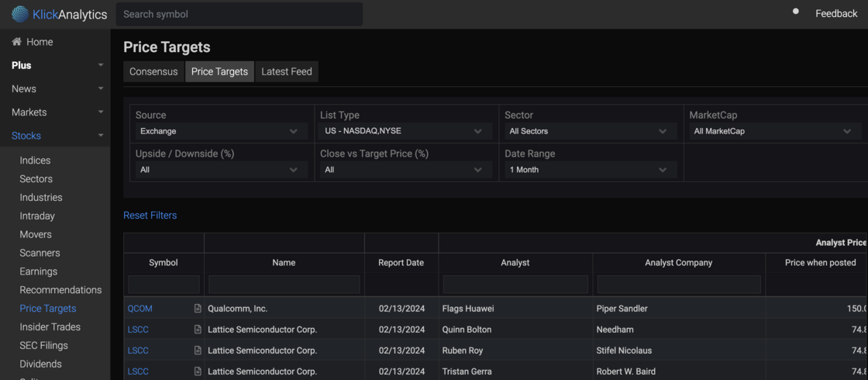Open Scanners in the sidebar
The height and width of the screenshot is (380, 868).
pyautogui.click(x=40, y=253)
